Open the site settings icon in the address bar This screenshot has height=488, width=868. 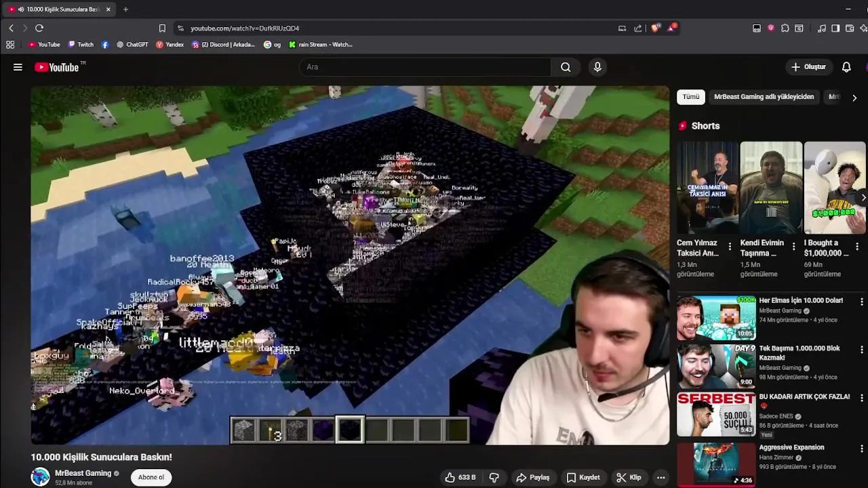180,28
